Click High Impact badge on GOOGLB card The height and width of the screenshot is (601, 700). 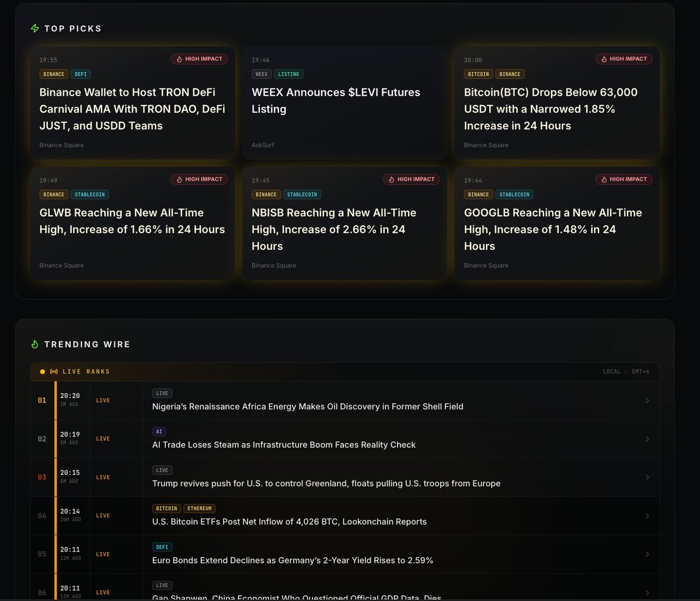coord(624,179)
